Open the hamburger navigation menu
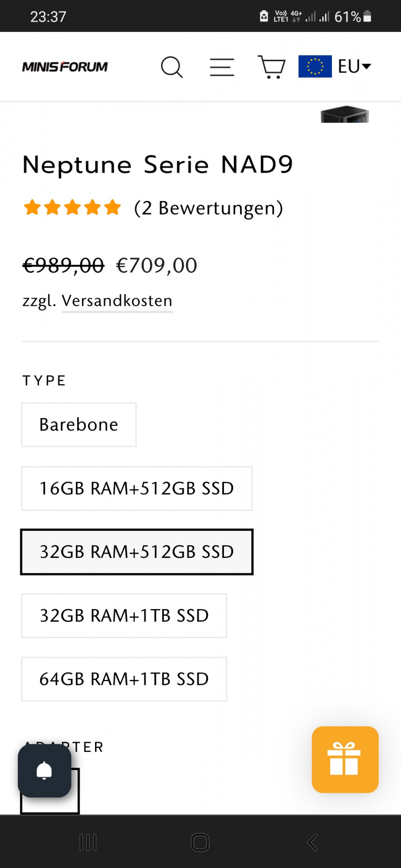 [222, 67]
